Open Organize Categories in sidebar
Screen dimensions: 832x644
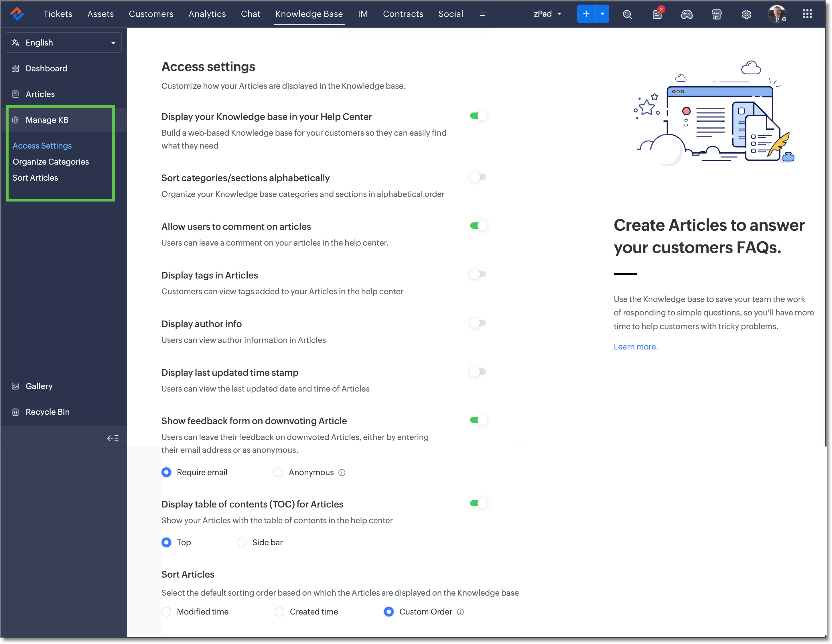[x=51, y=162]
